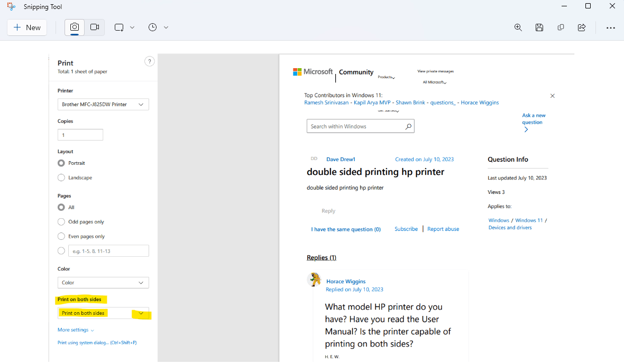This screenshot has width=624, height=364.
Task: Click the delay snip clock icon
Action: (152, 27)
